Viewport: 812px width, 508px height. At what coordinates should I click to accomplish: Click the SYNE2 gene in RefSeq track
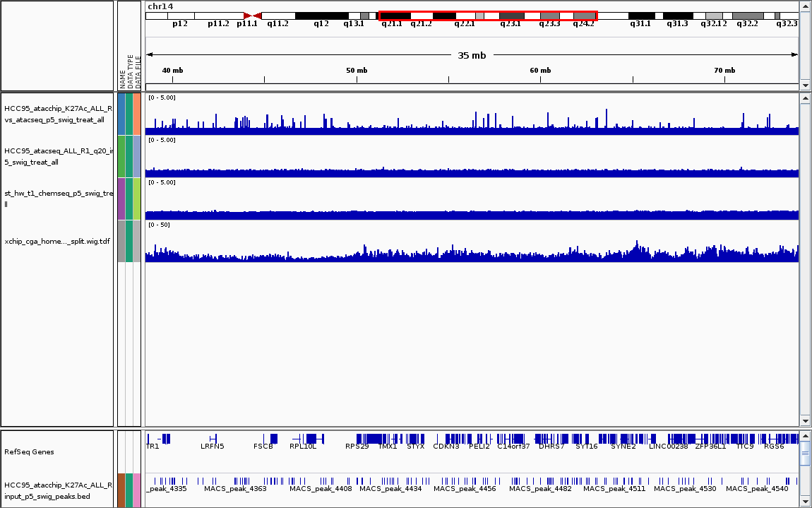(x=623, y=438)
